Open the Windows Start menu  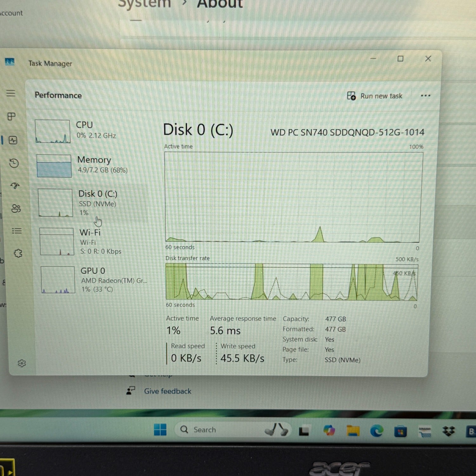tap(160, 430)
